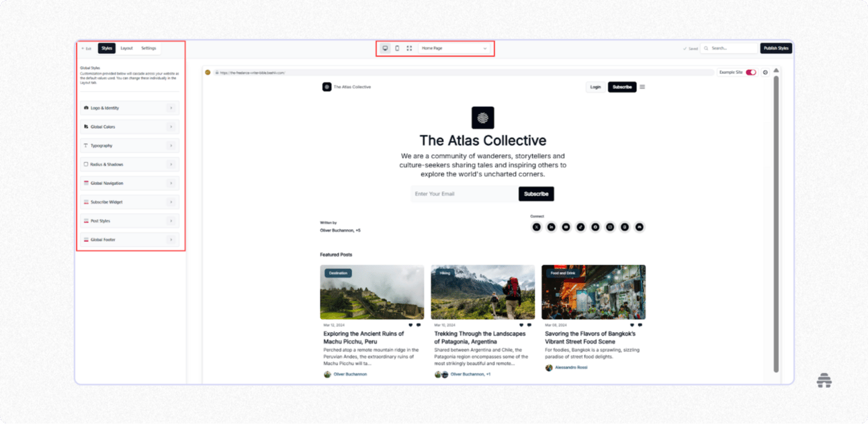
Task: Click heart icon on Machu Picchu post
Action: 410,325
